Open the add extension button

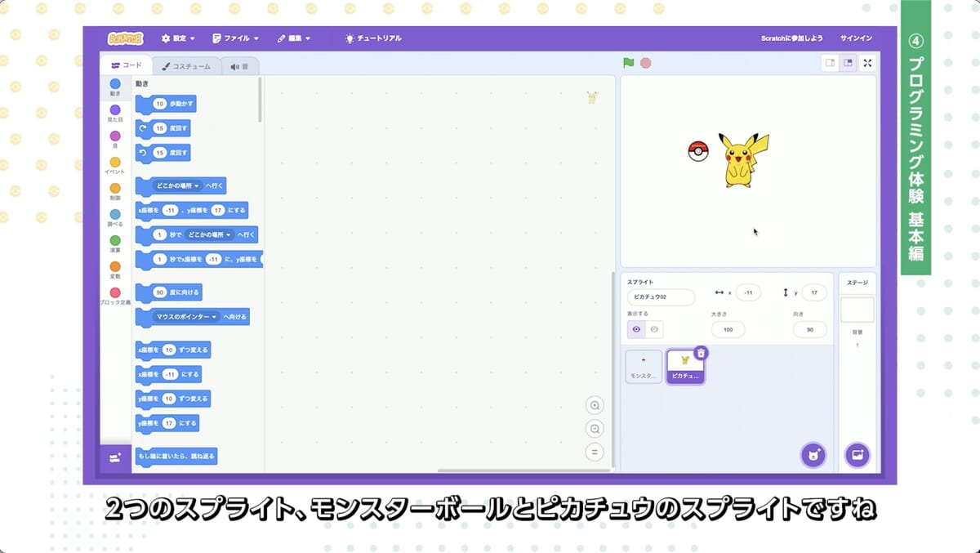(115, 458)
